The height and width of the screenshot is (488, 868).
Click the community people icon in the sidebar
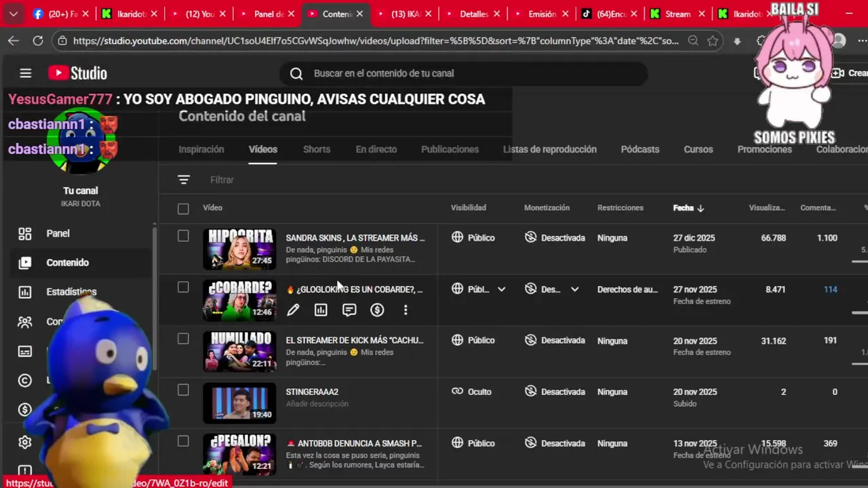25,322
